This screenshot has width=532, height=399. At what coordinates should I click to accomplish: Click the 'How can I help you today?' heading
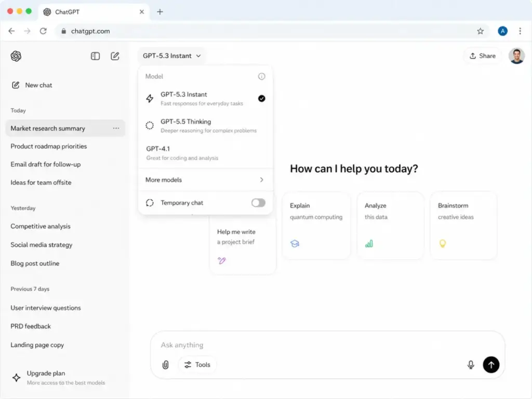354,169
